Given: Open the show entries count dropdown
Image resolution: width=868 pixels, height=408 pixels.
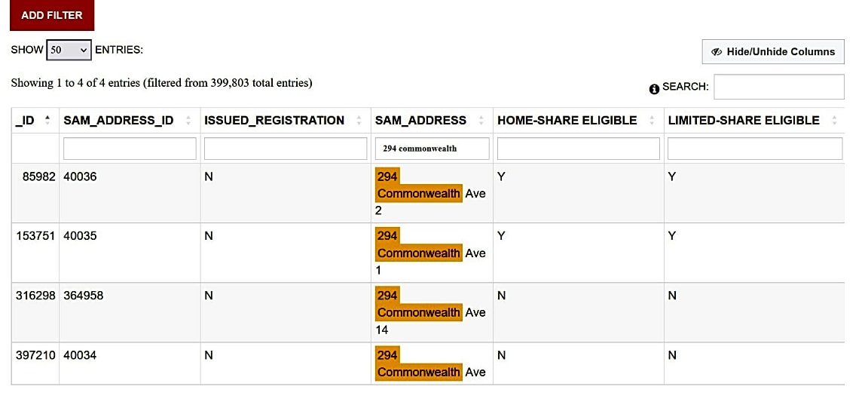Looking at the screenshot, I should (69, 50).
